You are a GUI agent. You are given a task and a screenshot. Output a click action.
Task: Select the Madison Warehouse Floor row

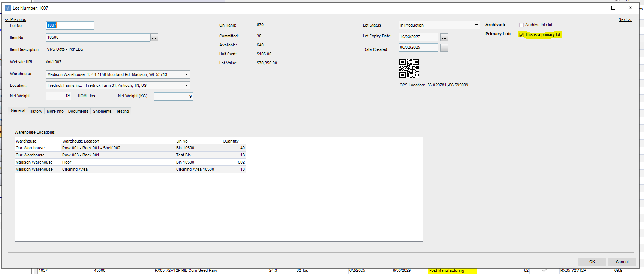130,162
